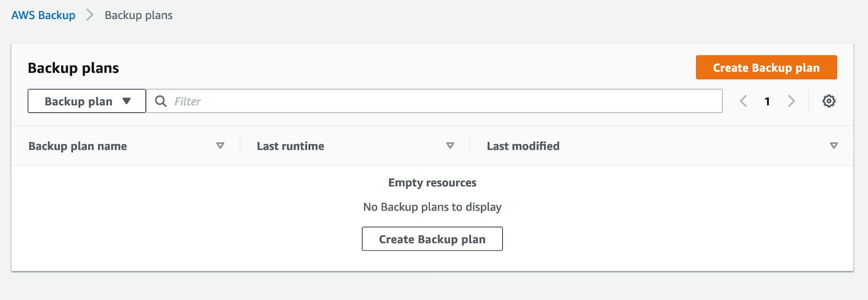
Task: Click the outlined Create Backup plan button
Action: click(432, 239)
